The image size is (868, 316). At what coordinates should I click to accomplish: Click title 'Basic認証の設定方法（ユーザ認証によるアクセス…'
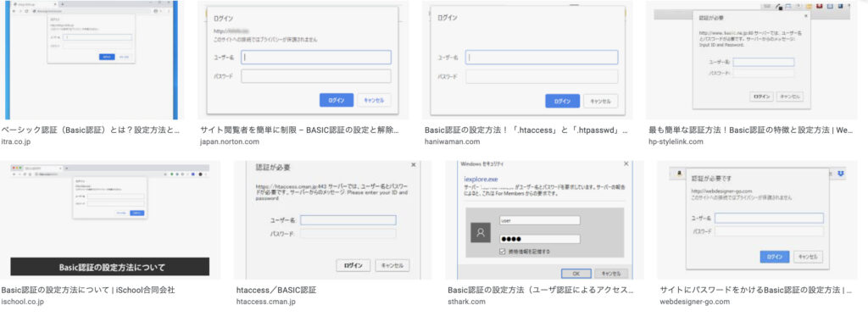click(x=540, y=290)
